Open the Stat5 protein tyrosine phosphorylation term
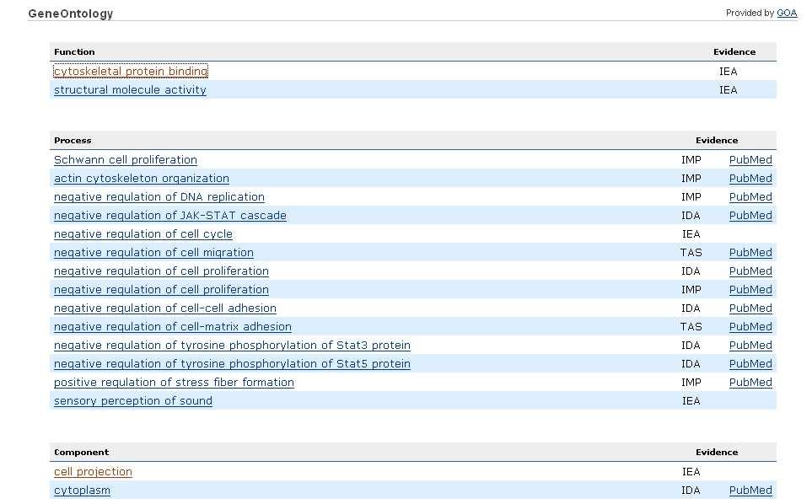This screenshot has height=504, width=812. tap(232, 364)
